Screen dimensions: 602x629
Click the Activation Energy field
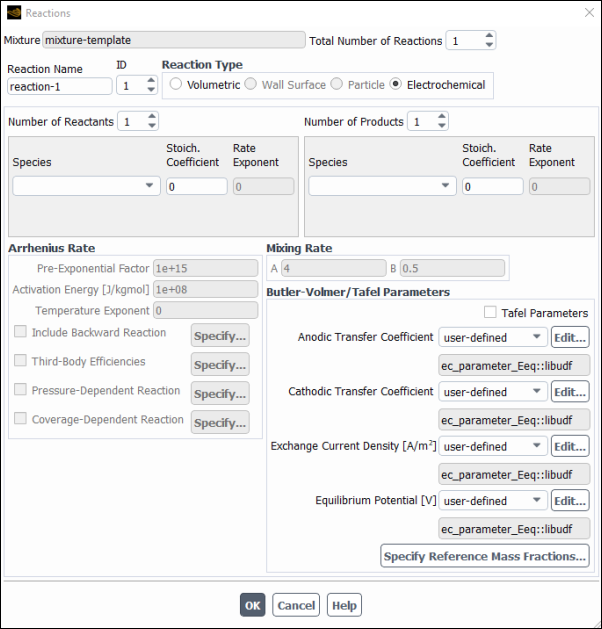coord(205,289)
